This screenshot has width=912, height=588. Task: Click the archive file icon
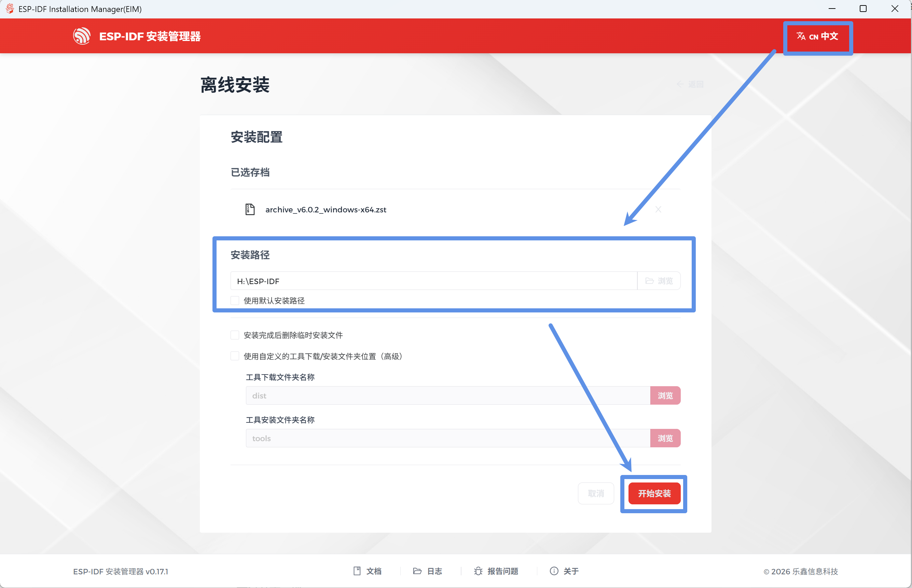250,209
